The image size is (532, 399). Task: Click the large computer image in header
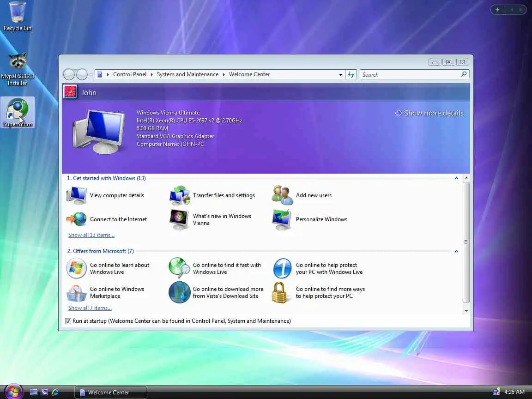point(99,132)
